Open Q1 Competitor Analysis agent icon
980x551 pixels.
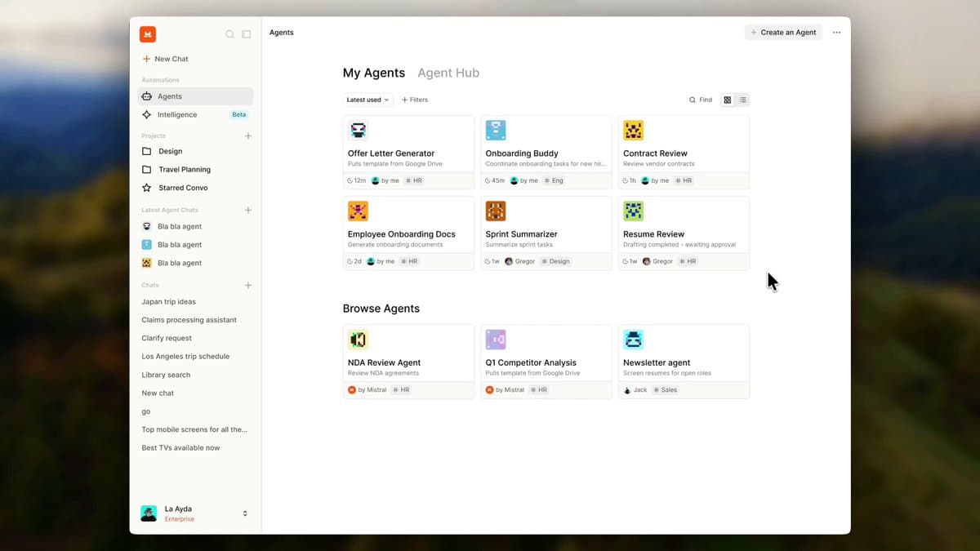click(496, 340)
